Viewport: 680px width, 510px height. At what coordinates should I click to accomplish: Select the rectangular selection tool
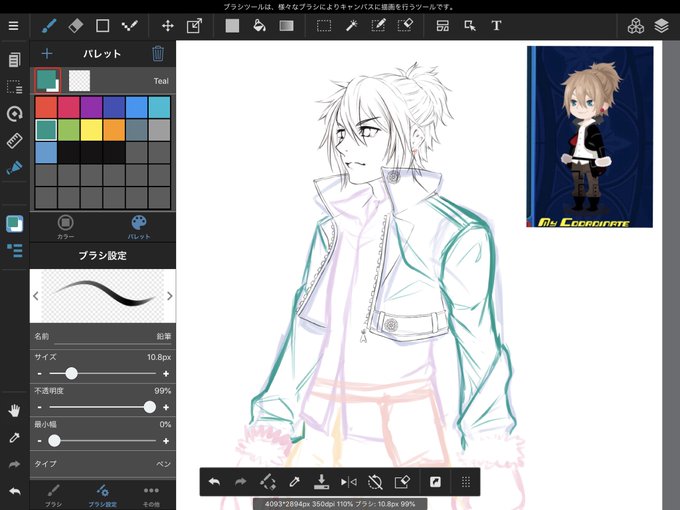pos(324,26)
